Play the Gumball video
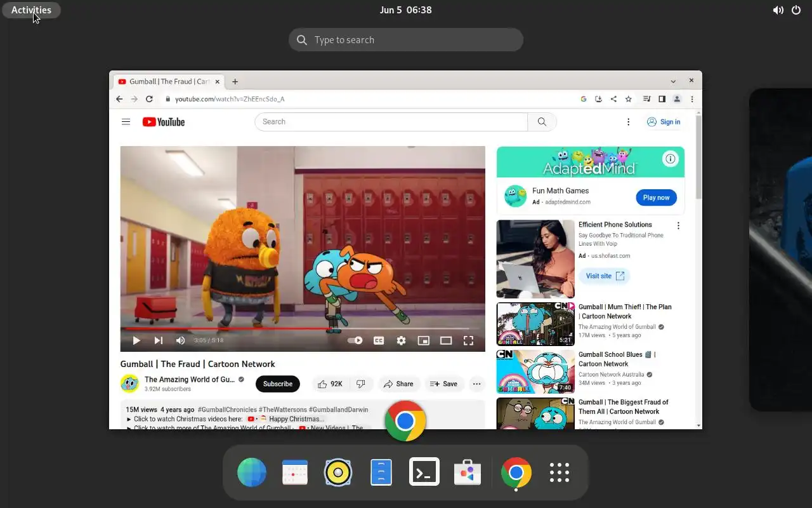The image size is (812, 508). click(x=136, y=340)
